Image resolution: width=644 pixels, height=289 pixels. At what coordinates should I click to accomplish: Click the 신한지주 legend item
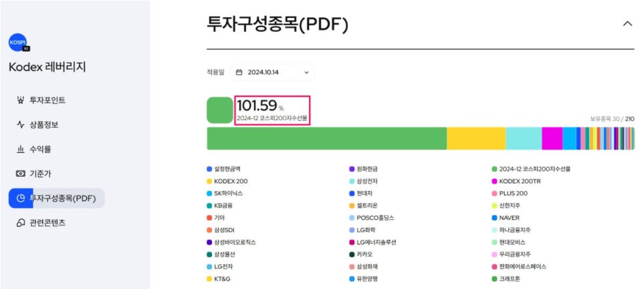point(506,205)
